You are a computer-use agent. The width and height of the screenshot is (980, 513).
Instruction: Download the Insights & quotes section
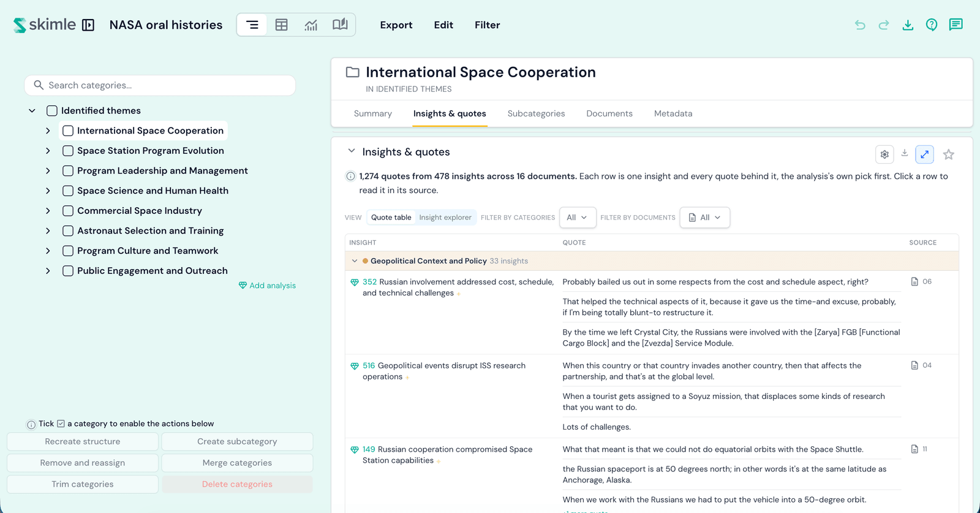coord(905,153)
